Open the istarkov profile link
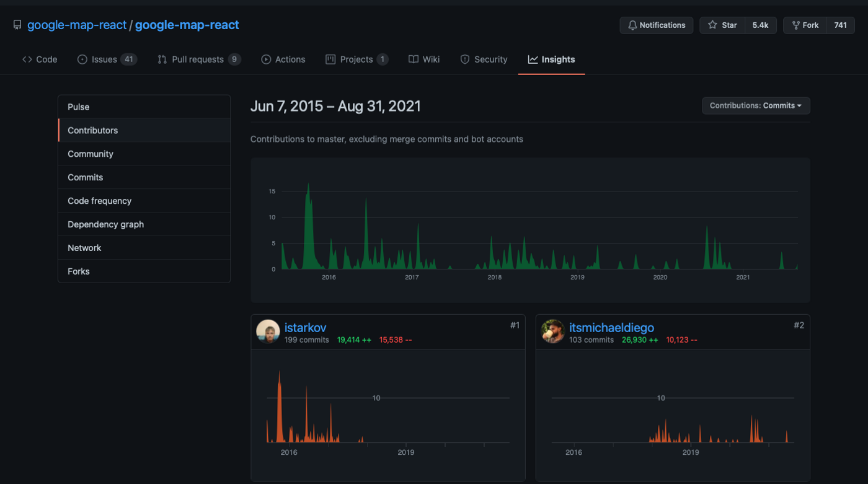This screenshot has height=484, width=868. (305, 327)
